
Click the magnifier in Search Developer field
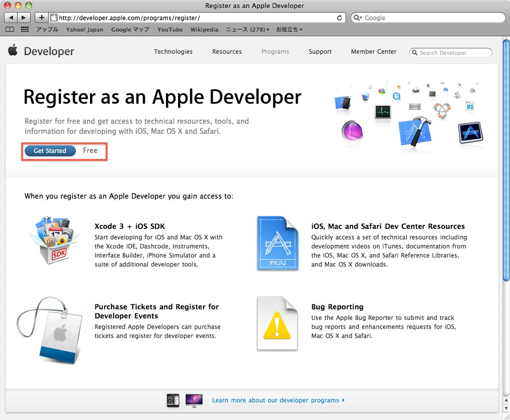415,53
